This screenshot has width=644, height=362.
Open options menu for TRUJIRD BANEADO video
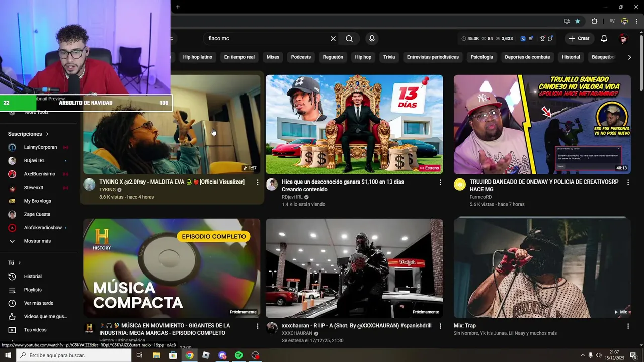(x=628, y=183)
